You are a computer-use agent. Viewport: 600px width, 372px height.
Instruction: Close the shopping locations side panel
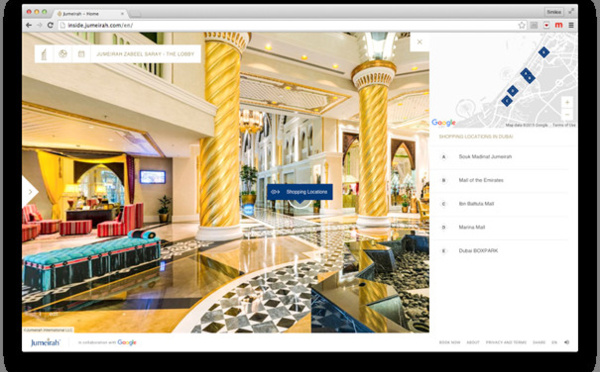[x=419, y=42]
